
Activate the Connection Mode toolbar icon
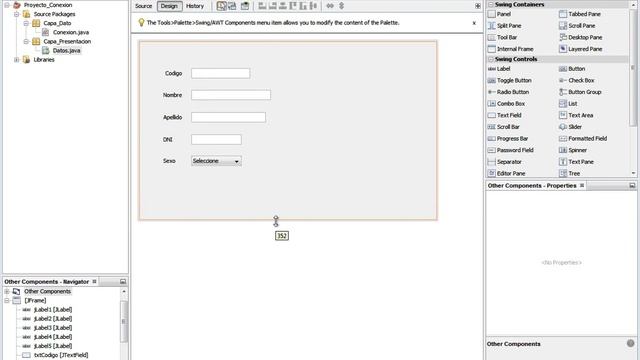(232, 6)
